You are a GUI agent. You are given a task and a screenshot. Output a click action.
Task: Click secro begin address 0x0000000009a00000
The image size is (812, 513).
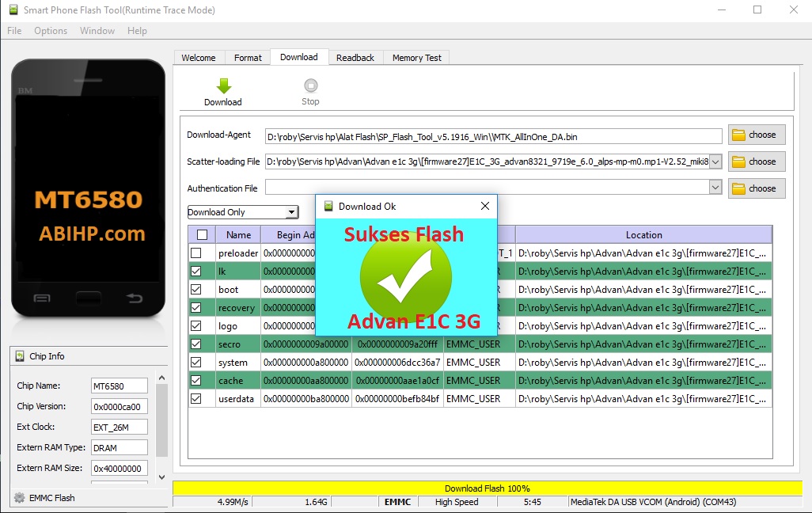click(306, 344)
